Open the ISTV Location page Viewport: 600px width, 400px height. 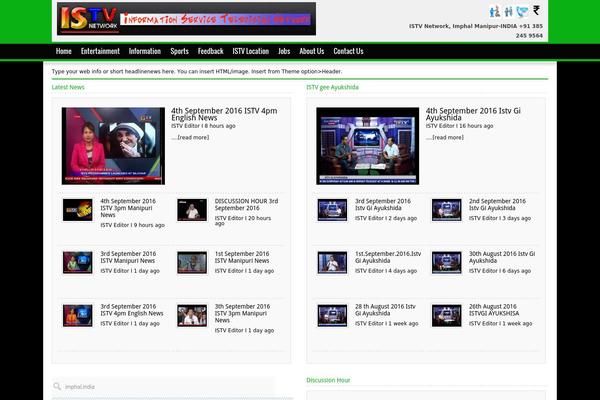pyautogui.click(x=251, y=51)
